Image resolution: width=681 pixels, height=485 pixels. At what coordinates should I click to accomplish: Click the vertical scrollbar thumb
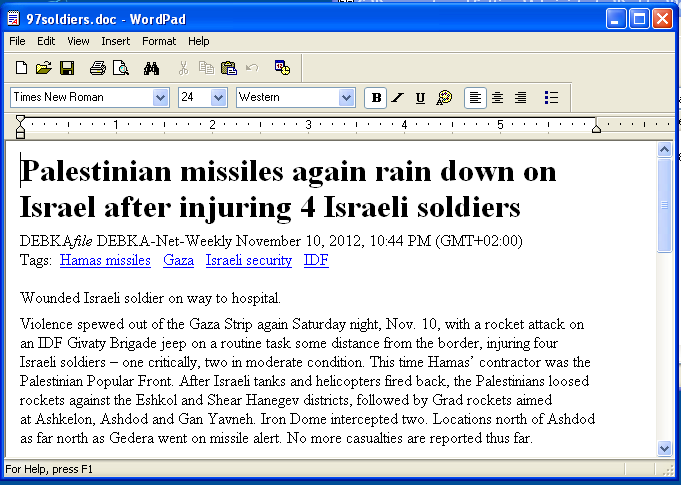point(664,205)
